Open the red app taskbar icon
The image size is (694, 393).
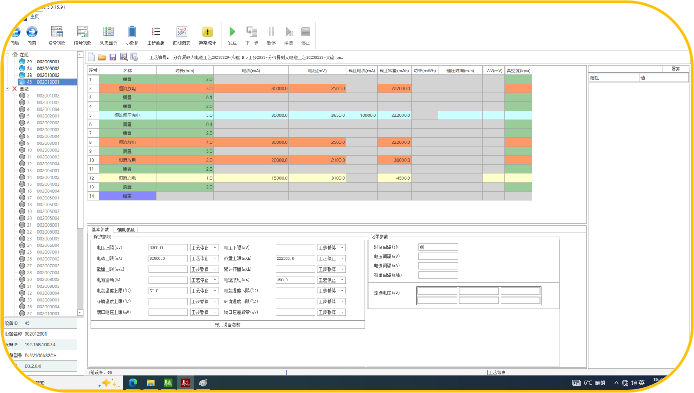coord(185,383)
